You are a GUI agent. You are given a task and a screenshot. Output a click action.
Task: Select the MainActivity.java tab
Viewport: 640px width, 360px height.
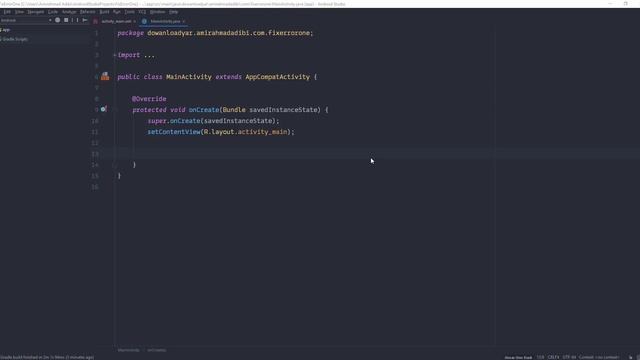tap(165, 21)
